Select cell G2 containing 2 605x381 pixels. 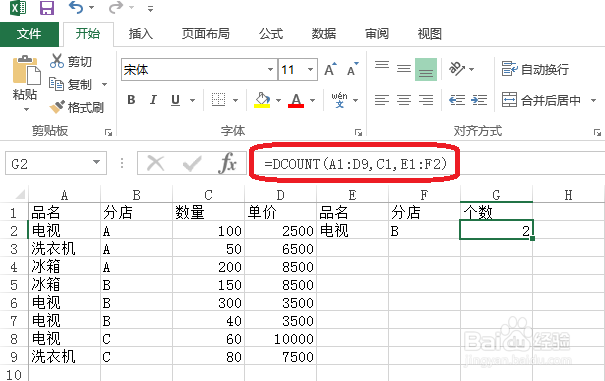tap(496, 231)
